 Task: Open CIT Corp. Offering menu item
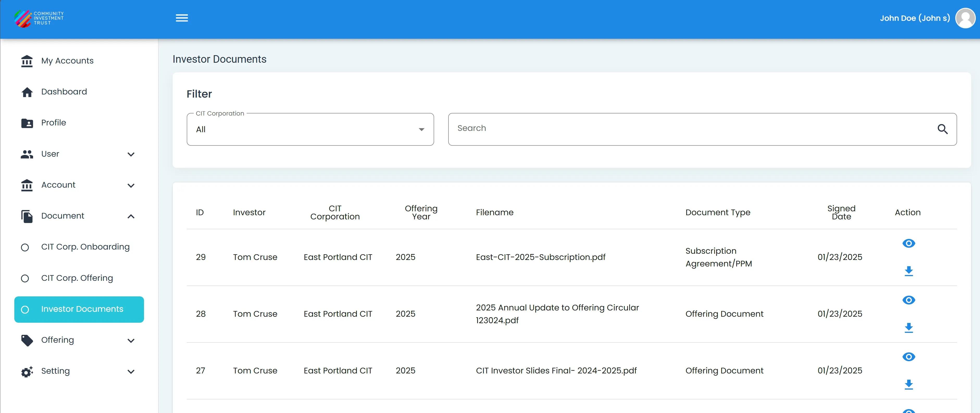click(x=77, y=278)
